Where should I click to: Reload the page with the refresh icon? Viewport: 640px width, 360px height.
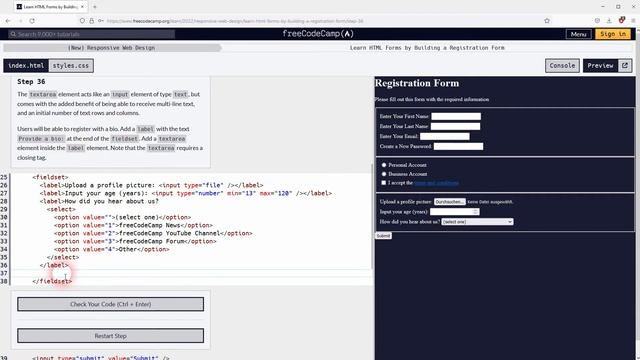click(x=32, y=21)
